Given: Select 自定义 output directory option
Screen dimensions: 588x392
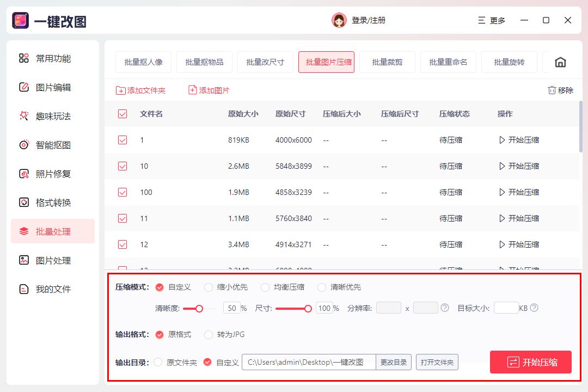Looking at the screenshot, I should coord(207,363).
